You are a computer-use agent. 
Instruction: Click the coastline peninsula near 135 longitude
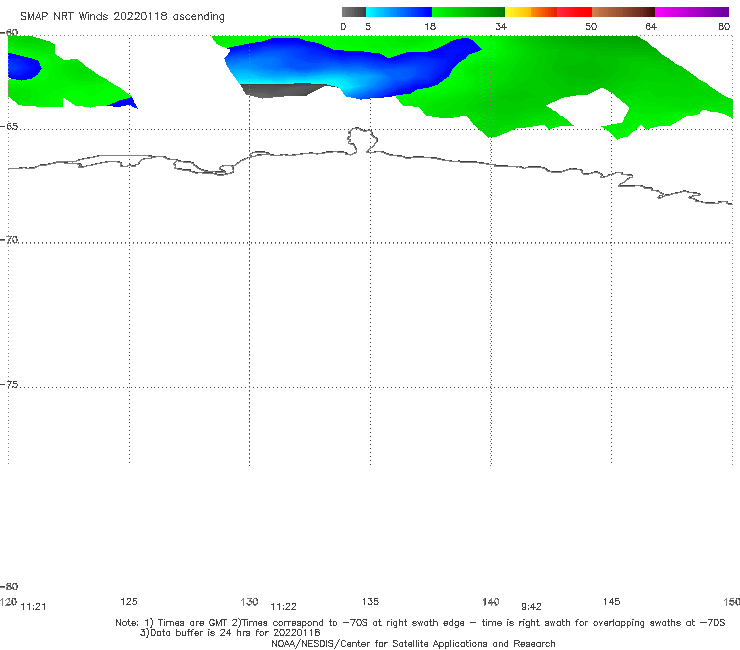point(362,140)
